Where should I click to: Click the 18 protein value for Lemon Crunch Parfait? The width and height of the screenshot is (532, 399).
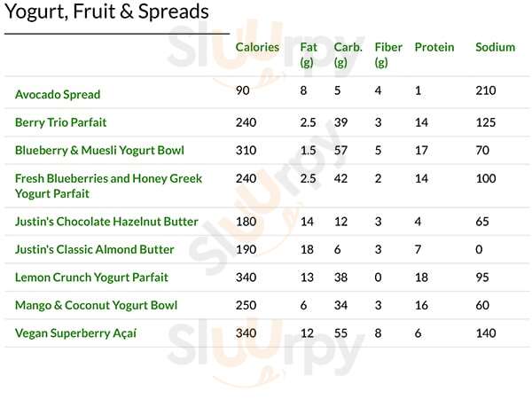421,278
